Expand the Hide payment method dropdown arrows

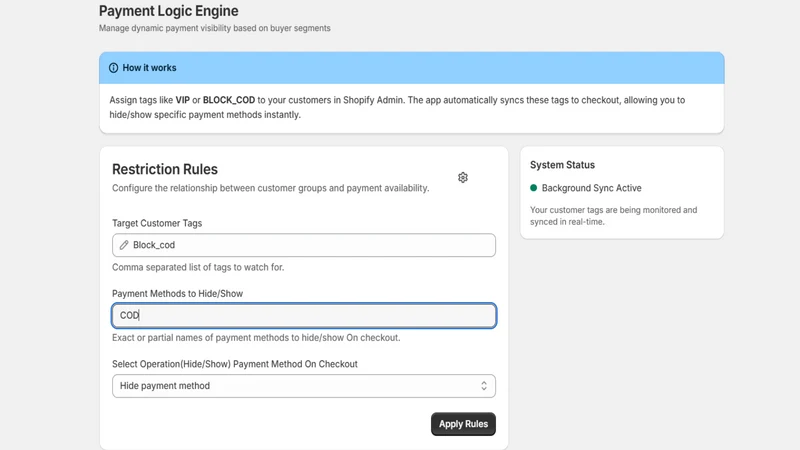[x=484, y=386]
